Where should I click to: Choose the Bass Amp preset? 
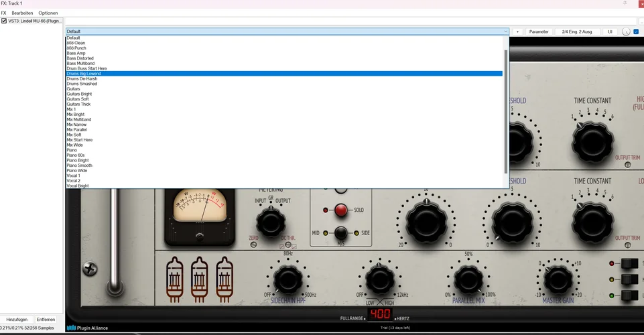(284, 54)
